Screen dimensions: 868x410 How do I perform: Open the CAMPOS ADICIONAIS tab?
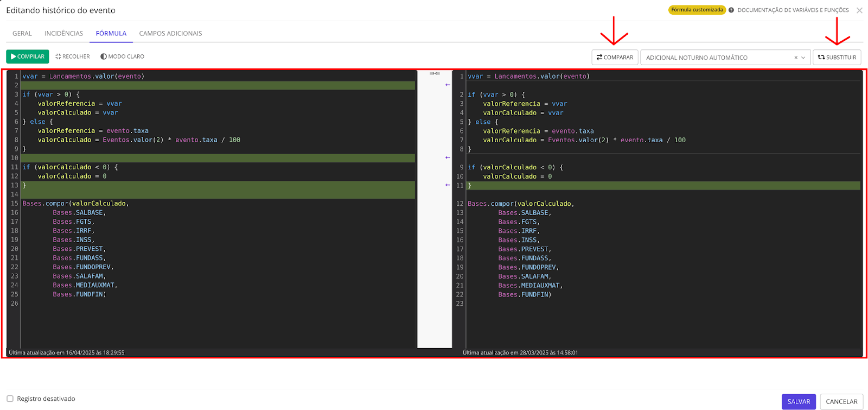click(x=170, y=34)
